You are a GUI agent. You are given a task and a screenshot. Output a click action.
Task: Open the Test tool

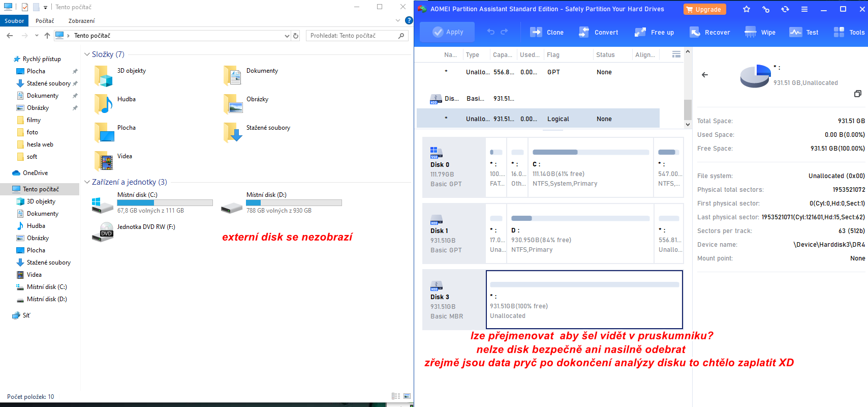click(796, 32)
